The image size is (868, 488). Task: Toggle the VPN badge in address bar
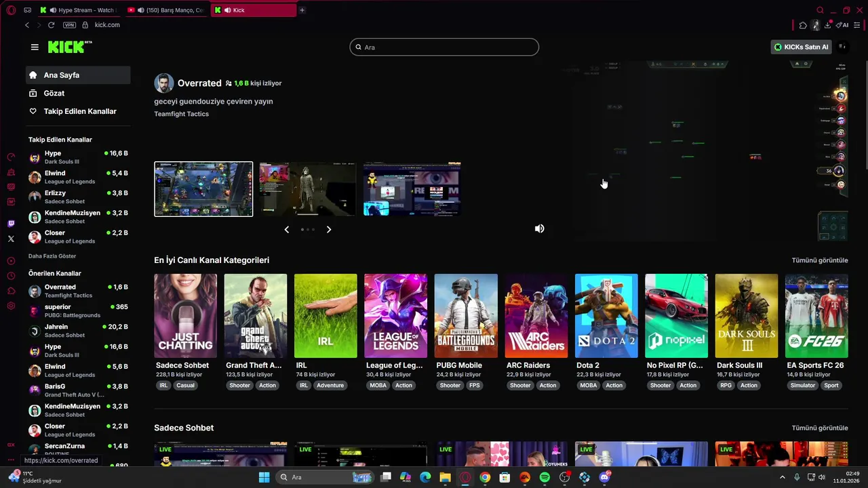[x=69, y=25]
